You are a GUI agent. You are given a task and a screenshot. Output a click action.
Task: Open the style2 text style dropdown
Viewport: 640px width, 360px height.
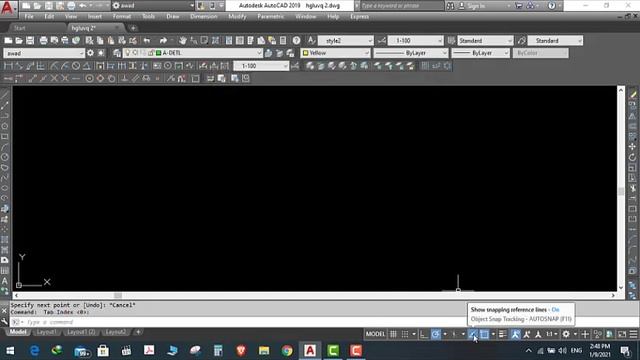coord(346,40)
